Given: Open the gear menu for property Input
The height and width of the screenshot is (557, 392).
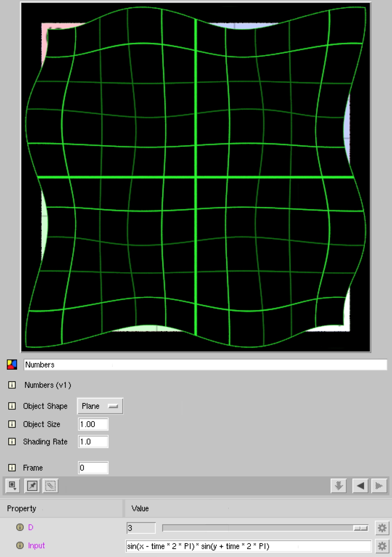Looking at the screenshot, I should (x=382, y=546).
